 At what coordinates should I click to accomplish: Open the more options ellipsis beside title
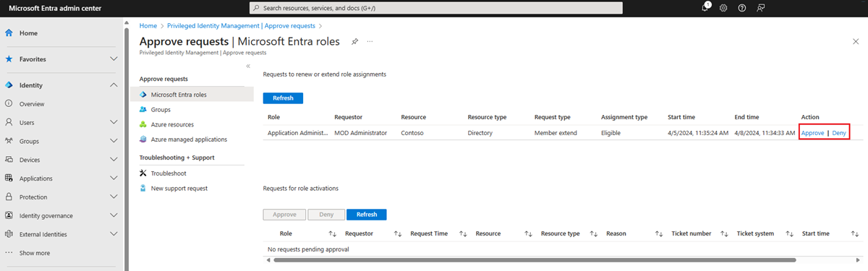370,42
